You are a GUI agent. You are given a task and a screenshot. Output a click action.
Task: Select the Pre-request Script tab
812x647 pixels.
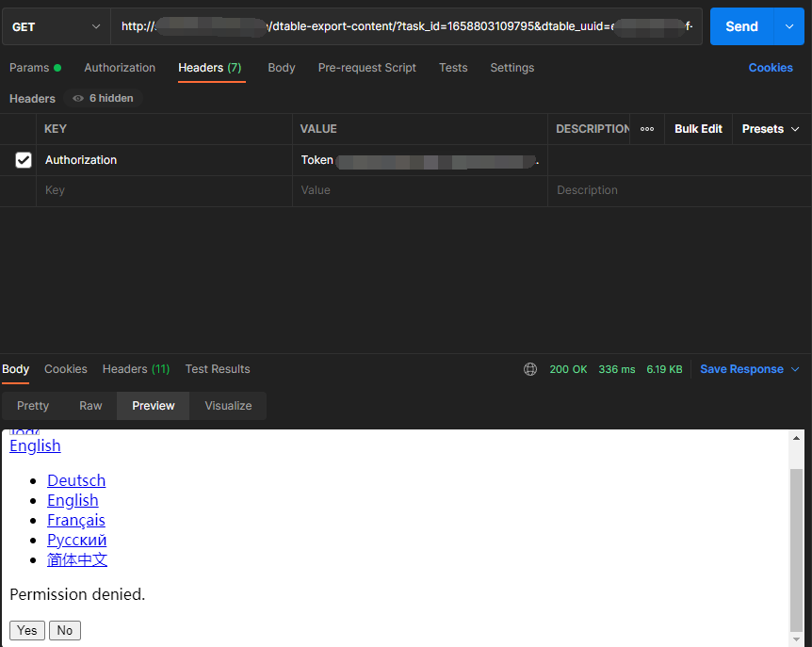tap(366, 68)
